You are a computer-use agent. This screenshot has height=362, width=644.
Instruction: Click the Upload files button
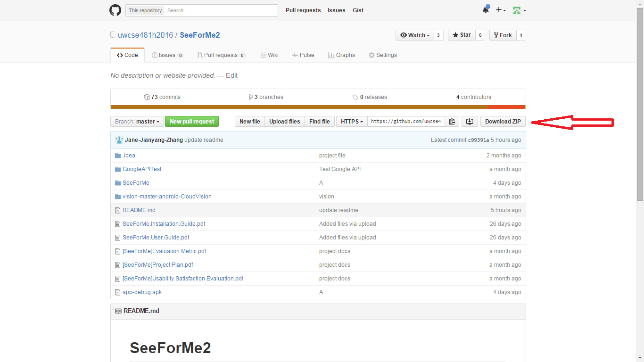(285, 122)
